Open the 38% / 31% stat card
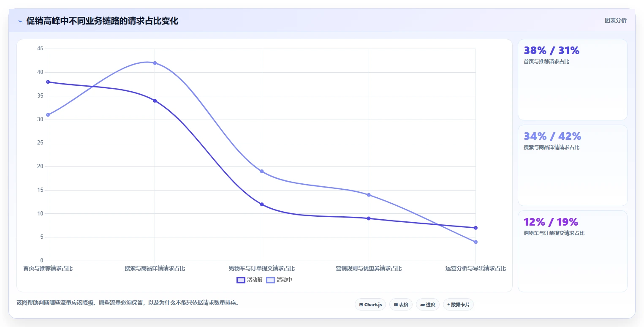644x327 pixels. tap(572, 79)
